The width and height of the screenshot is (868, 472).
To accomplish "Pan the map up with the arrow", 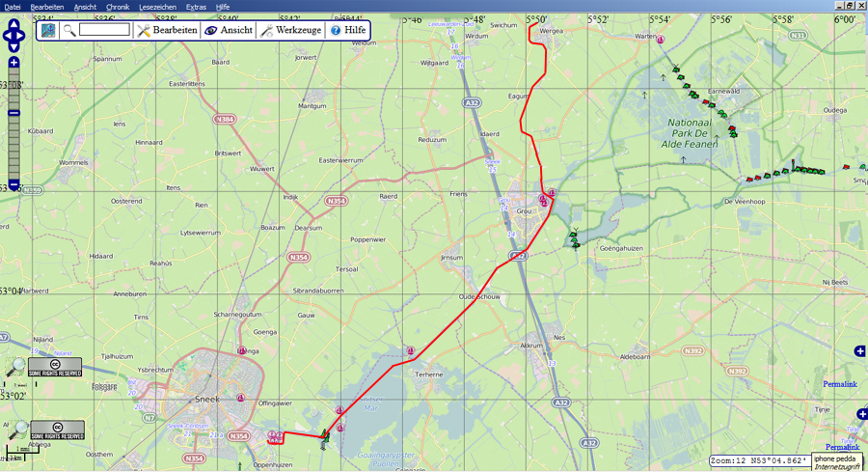I will tap(14, 26).
